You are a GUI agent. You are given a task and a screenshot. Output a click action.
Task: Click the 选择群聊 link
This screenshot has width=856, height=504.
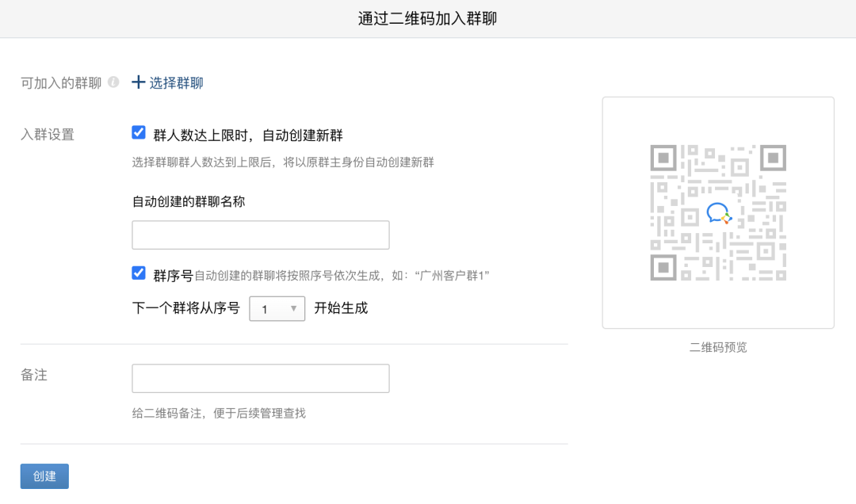pos(176,83)
